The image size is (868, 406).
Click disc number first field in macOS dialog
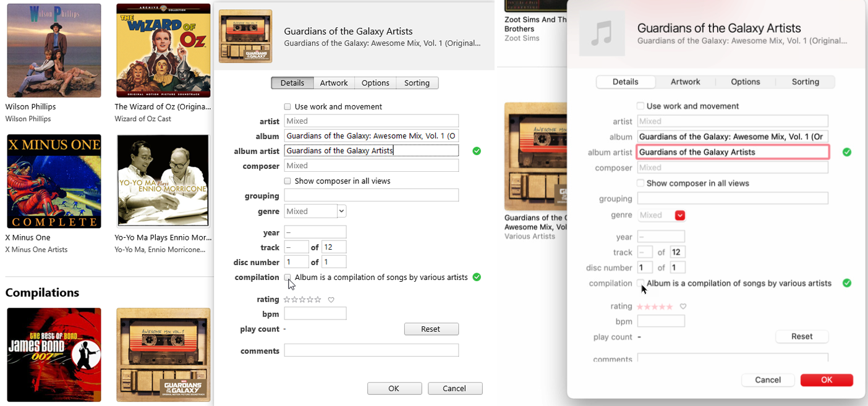tap(645, 268)
